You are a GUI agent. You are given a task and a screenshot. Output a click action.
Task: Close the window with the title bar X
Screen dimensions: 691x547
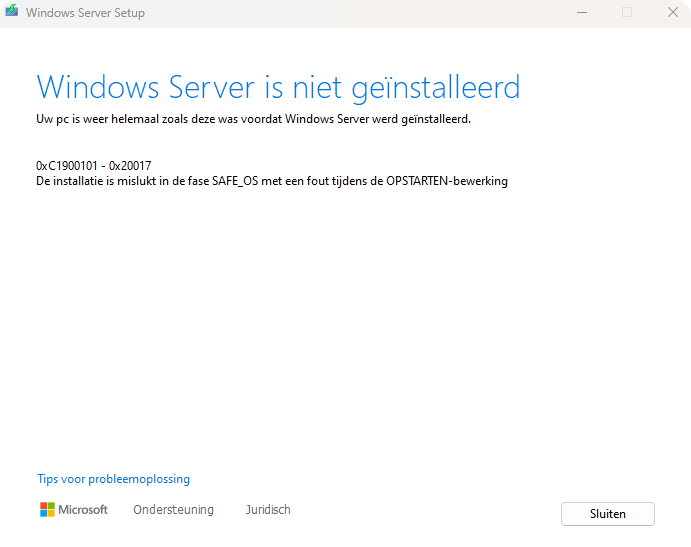coord(672,13)
